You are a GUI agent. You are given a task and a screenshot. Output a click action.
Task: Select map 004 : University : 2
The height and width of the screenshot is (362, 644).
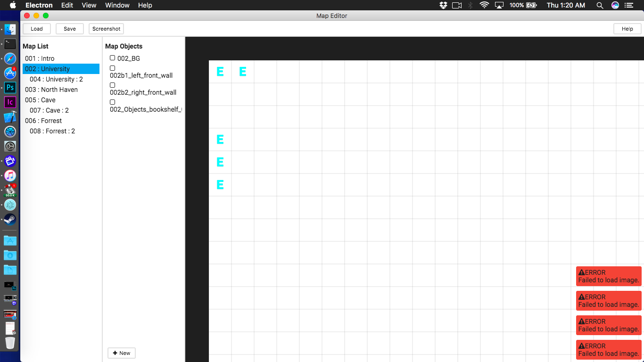pyautogui.click(x=61, y=79)
